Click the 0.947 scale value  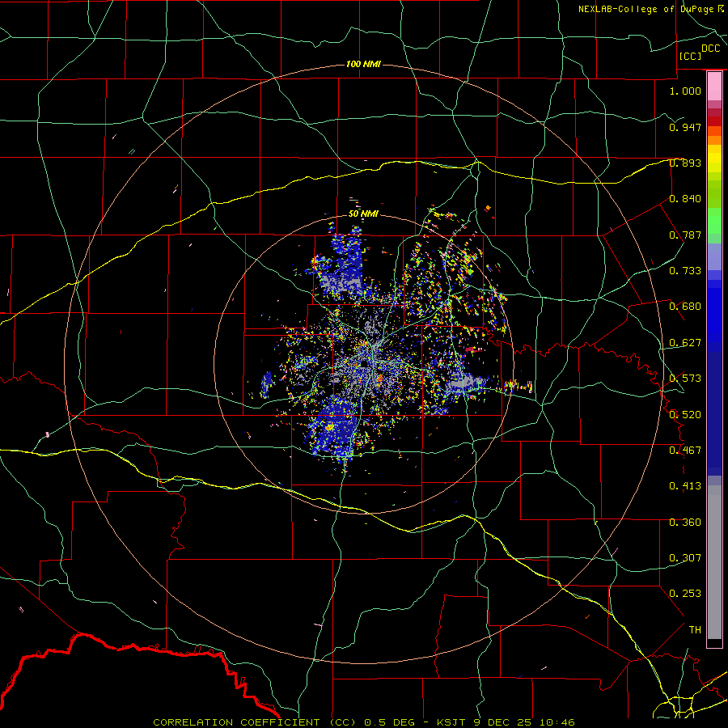point(685,127)
